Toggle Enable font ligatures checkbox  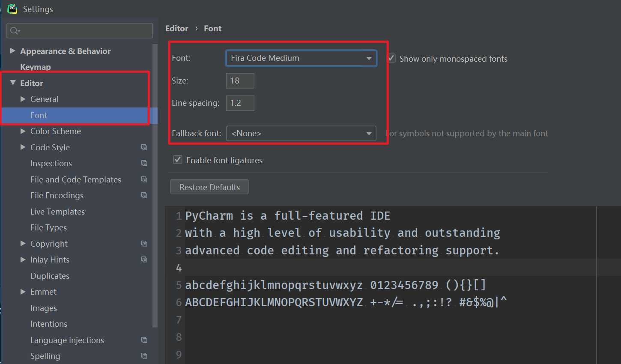[177, 160]
